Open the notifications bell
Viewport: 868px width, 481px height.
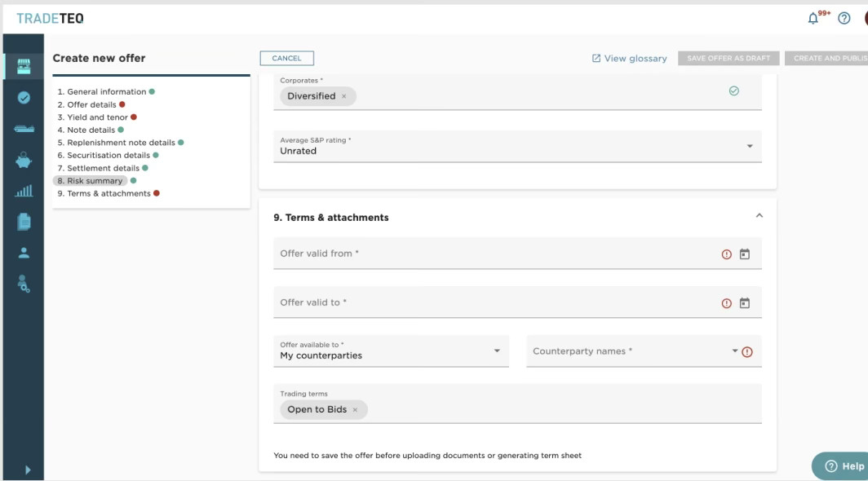coord(813,18)
